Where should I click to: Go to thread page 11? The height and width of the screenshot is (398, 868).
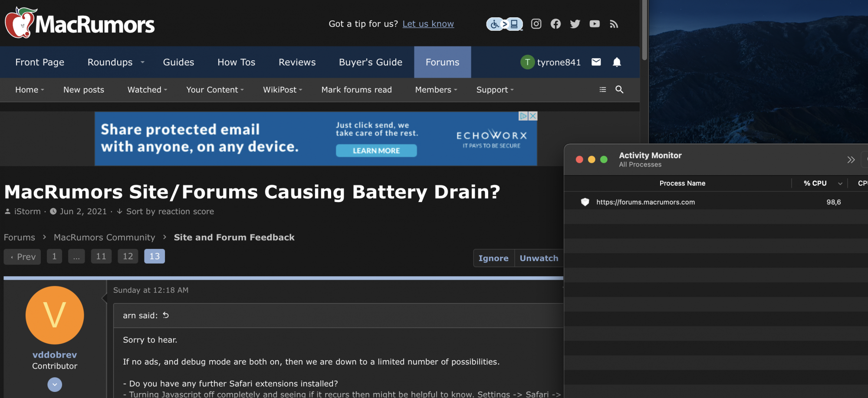point(101,256)
